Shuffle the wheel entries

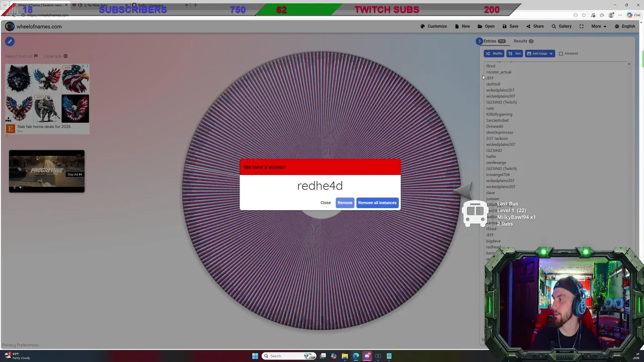click(x=494, y=53)
